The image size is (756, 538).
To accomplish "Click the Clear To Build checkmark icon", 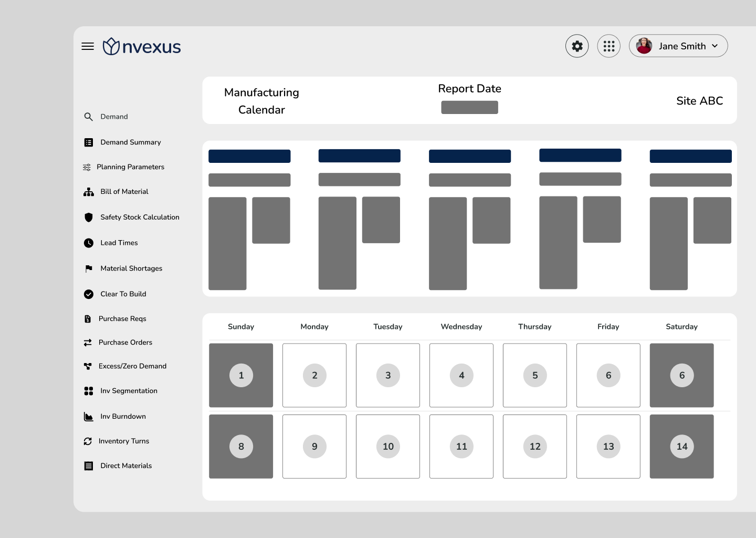I will (89, 294).
